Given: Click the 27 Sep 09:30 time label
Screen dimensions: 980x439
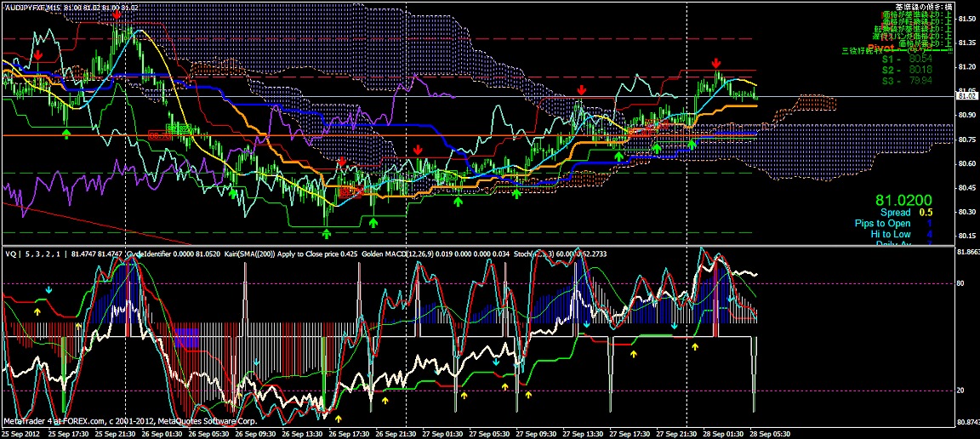Looking at the screenshot, I should point(536,433).
